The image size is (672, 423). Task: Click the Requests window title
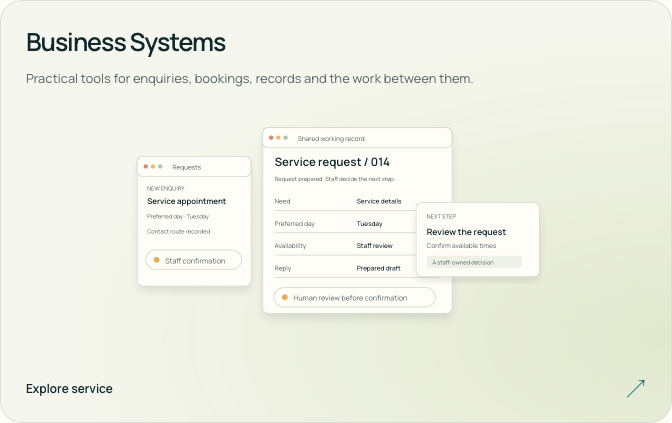186,167
